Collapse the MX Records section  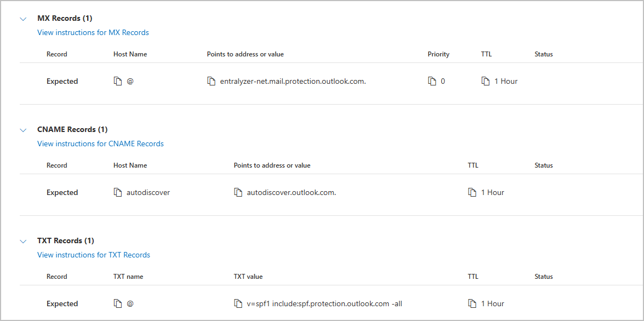(22, 18)
